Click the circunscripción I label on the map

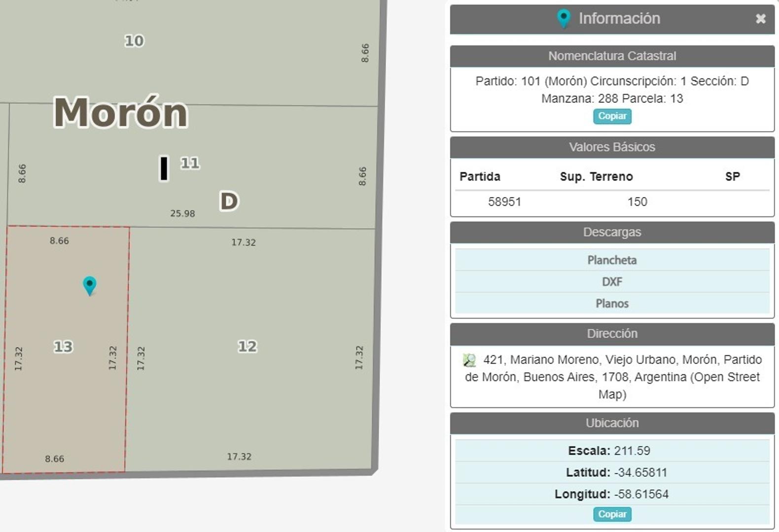[x=164, y=168]
